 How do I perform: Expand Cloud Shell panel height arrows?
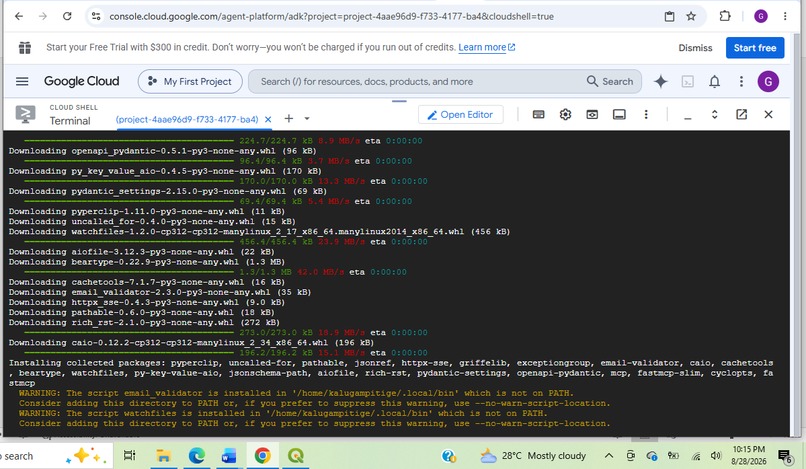pyautogui.click(x=714, y=114)
